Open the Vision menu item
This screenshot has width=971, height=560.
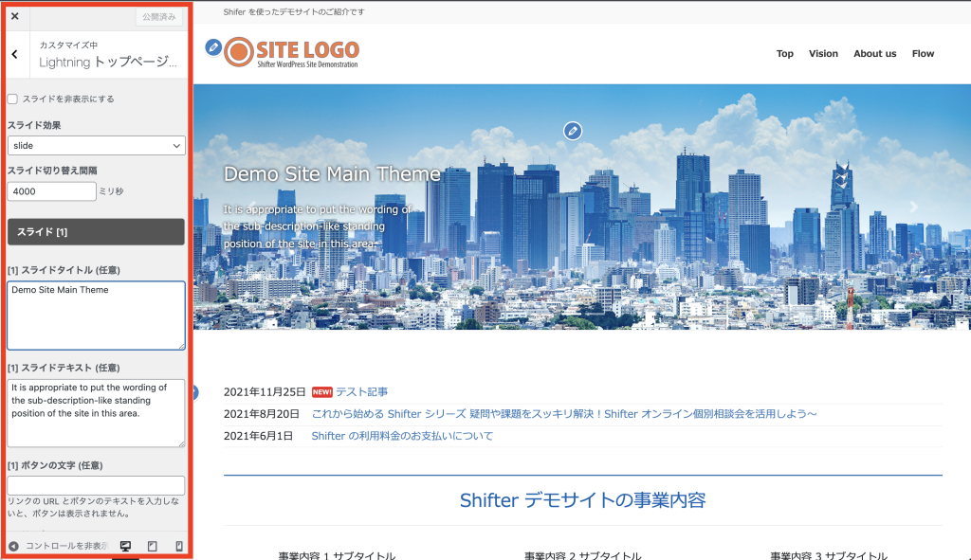823,54
